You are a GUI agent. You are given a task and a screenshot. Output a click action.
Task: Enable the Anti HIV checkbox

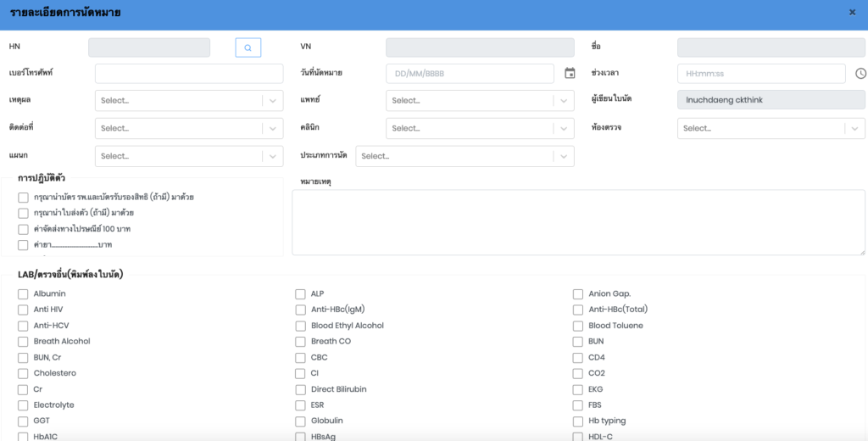24,310
